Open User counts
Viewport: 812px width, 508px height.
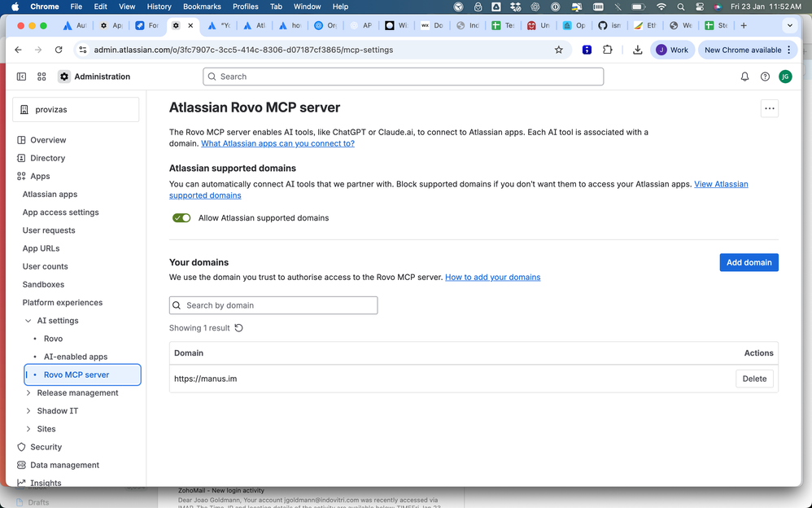coord(45,267)
